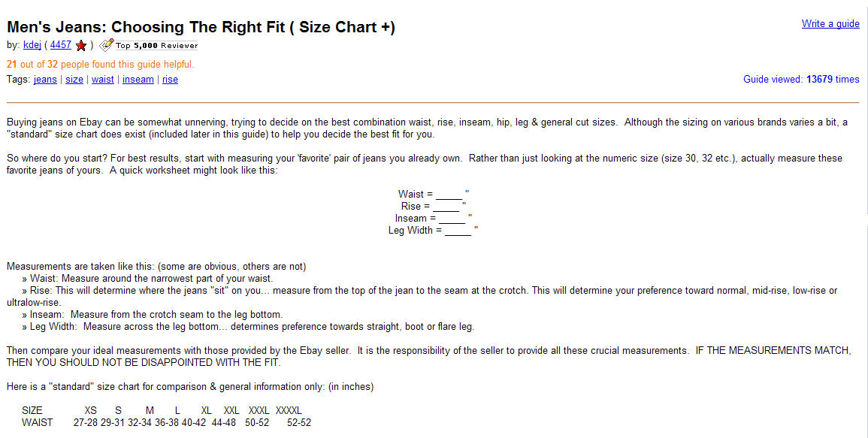
Task: Click the Waist blank in the worksheet
Action: pos(449,194)
